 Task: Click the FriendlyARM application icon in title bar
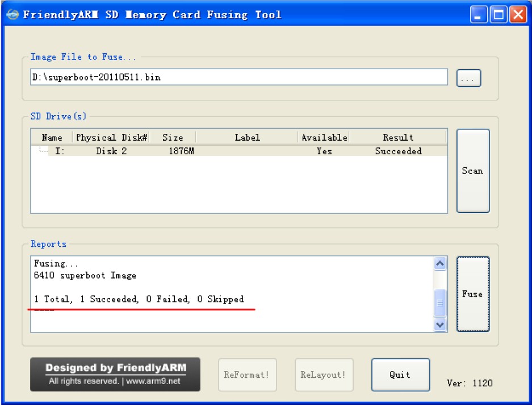[x=12, y=15]
